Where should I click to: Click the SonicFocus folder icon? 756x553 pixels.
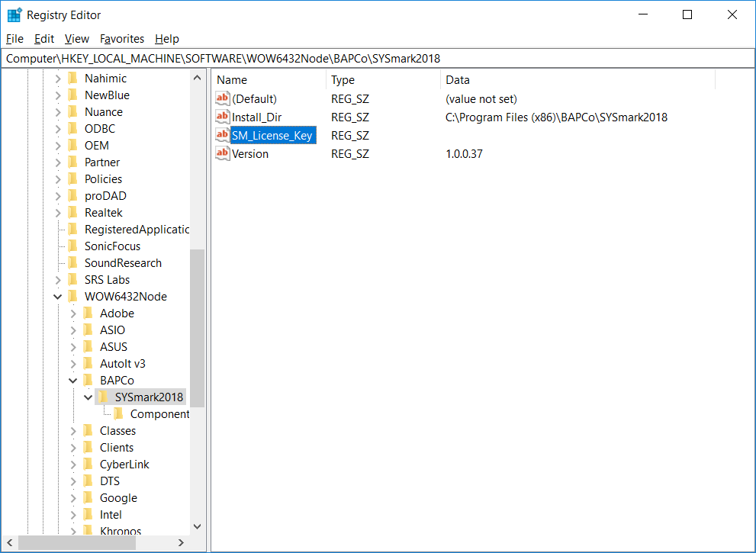click(x=72, y=246)
